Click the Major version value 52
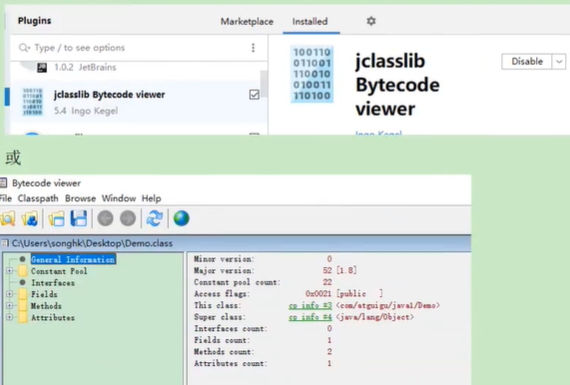 327,270
